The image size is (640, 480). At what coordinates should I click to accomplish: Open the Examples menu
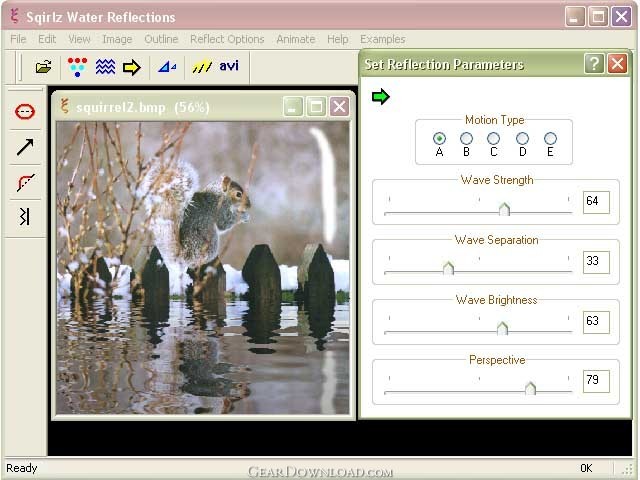click(382, 39)
